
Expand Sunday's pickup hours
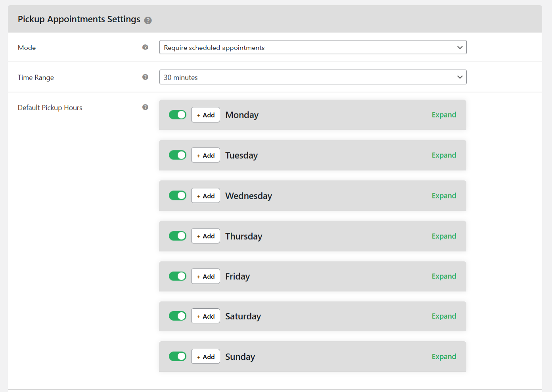(x=443, y=356)
